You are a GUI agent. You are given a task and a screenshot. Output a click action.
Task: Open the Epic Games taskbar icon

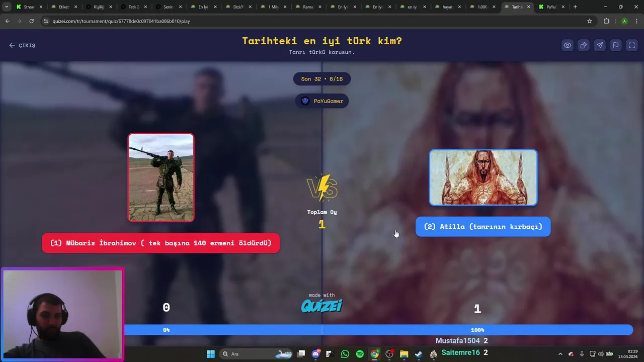tap(330, 354)
